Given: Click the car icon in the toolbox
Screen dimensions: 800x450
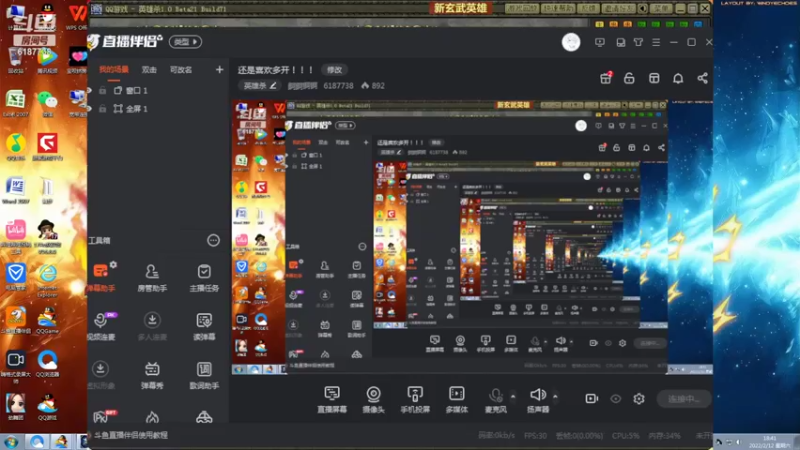Looking at the screenshot, I should coord(204,417).
